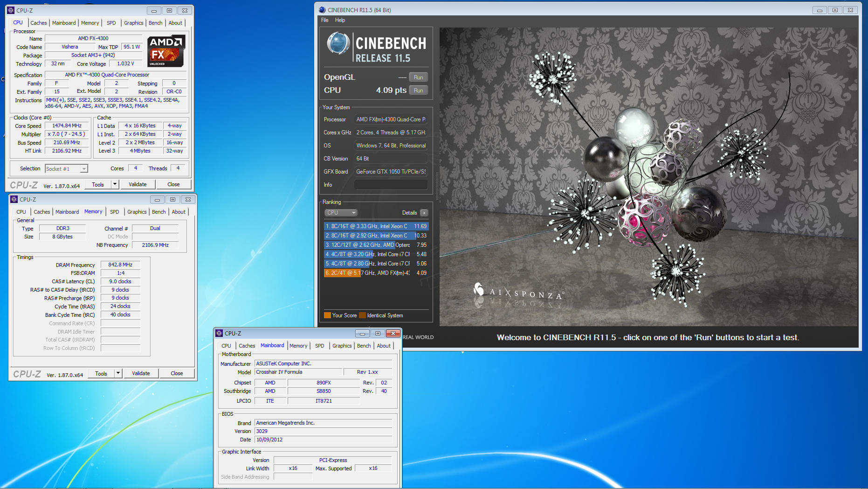Maximize the Cinebench window
Screen dimensions: 868x489
tap(835, 10)
